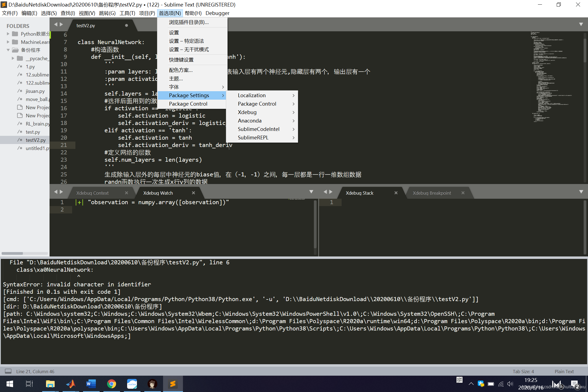Click the Sublime Text taskbar icon
588x392 pixels.
click(173, 384)
